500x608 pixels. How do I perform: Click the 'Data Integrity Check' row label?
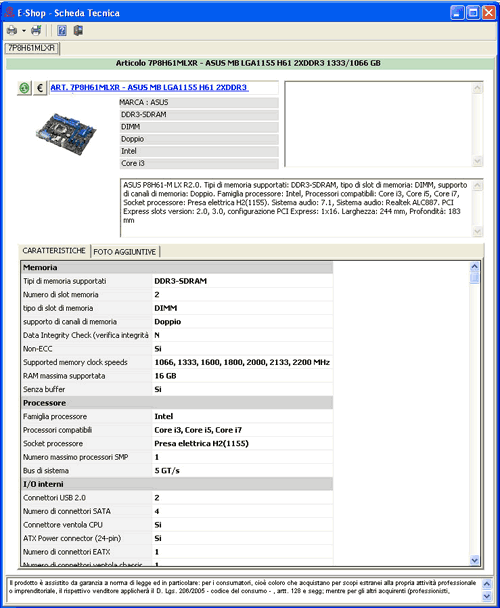pyautogui.click(x=86, y=335)
